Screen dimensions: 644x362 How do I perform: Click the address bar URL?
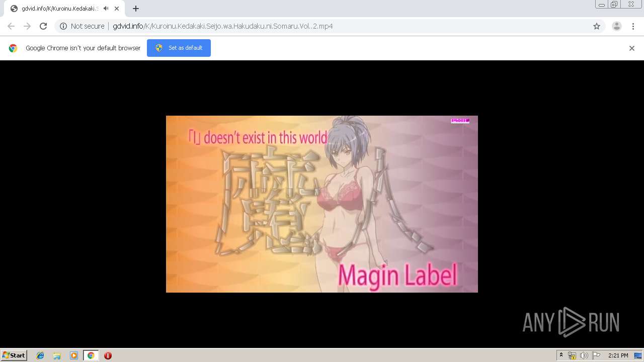coord(223,26)
